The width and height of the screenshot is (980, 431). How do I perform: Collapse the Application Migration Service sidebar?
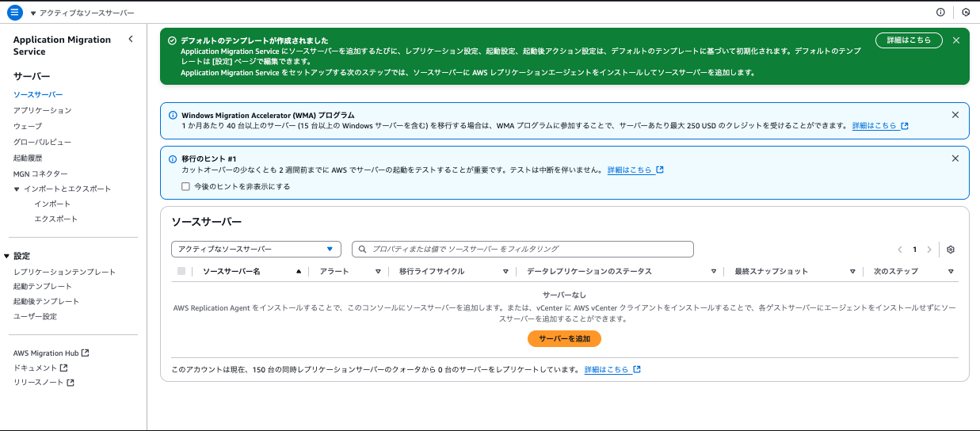131,40
